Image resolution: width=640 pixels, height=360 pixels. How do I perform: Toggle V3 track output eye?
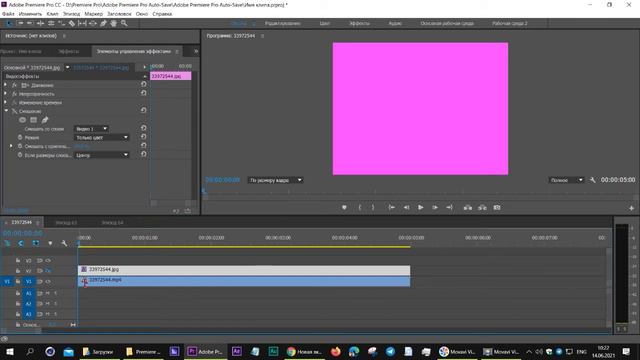point(48,260)
